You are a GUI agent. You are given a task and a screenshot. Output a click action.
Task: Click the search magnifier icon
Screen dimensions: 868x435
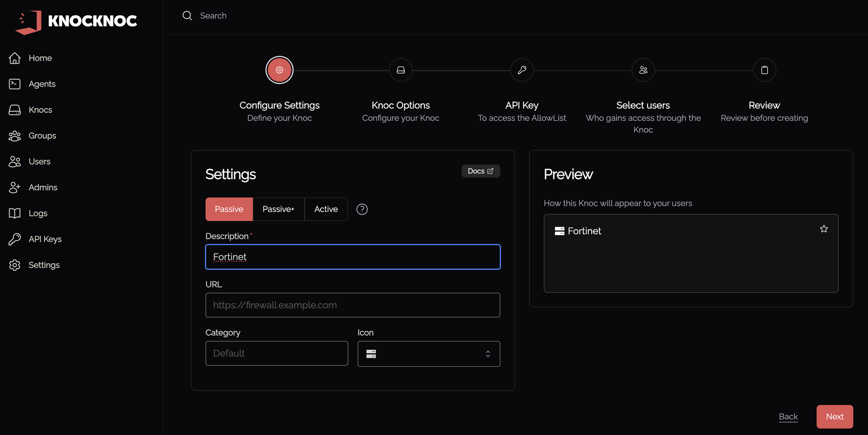(187, 16)
